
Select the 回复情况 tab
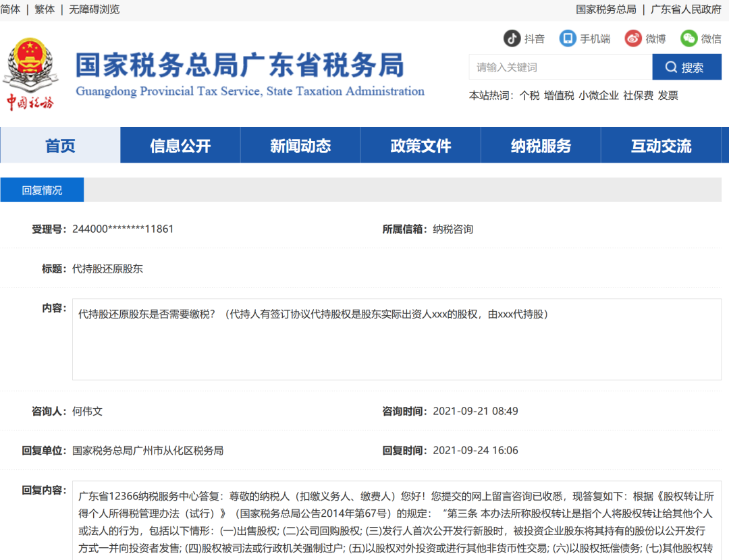(42, 190)
